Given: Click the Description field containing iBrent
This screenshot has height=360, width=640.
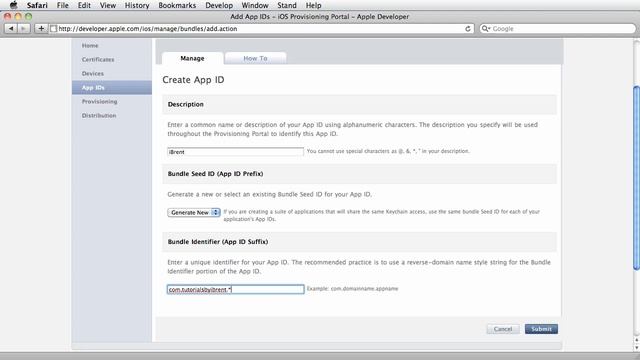Looking at the screenshot, I should pos(236,152).
